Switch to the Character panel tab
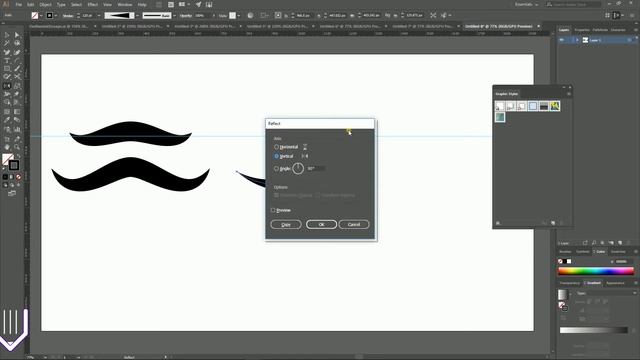The image size is (640, 360). [618, 30]
